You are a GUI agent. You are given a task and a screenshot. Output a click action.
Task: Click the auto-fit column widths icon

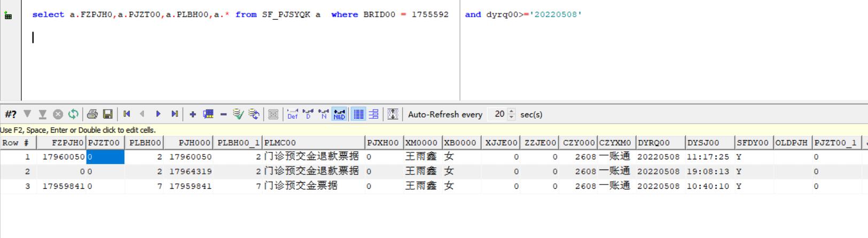(x=393, y=114)
